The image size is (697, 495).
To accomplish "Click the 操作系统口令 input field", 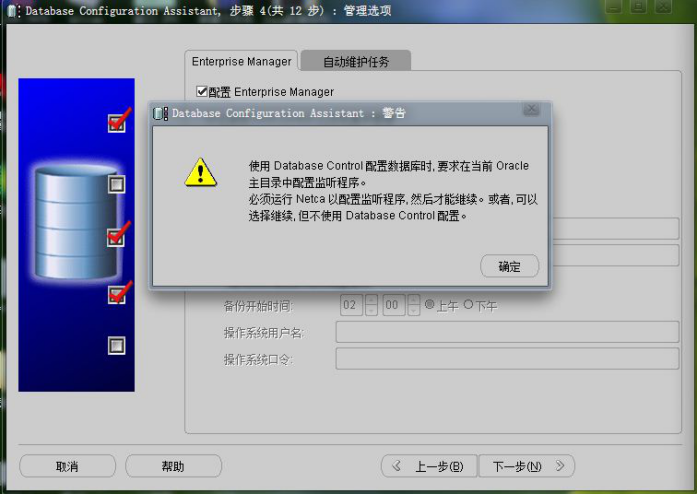I will tap(507, 359).
